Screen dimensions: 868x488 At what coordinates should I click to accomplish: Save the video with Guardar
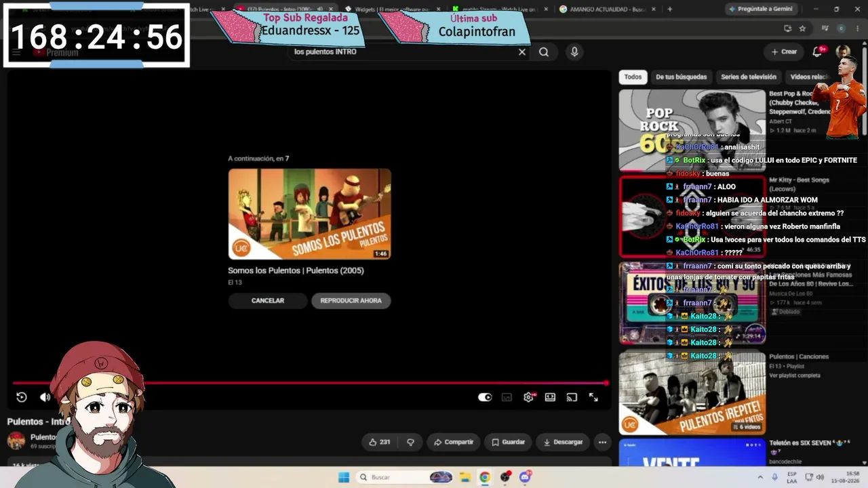click(x=508, y=442)
